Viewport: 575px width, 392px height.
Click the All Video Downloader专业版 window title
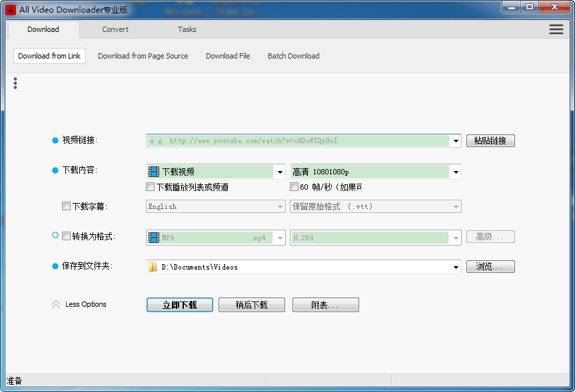point(73,9)
